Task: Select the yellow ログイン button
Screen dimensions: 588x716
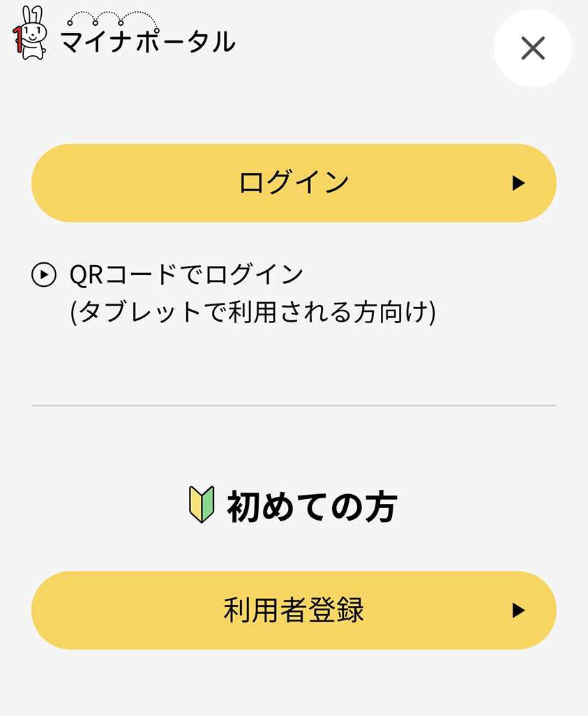Action: 294,183
